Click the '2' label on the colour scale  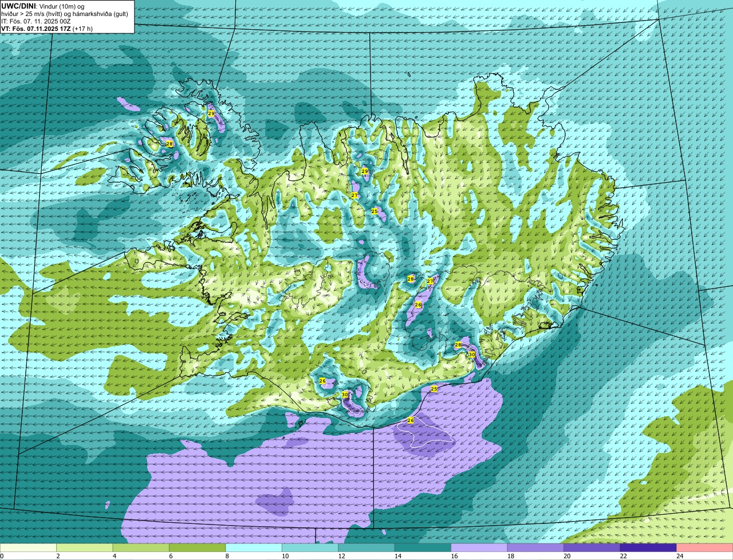(x=57, y=556)
